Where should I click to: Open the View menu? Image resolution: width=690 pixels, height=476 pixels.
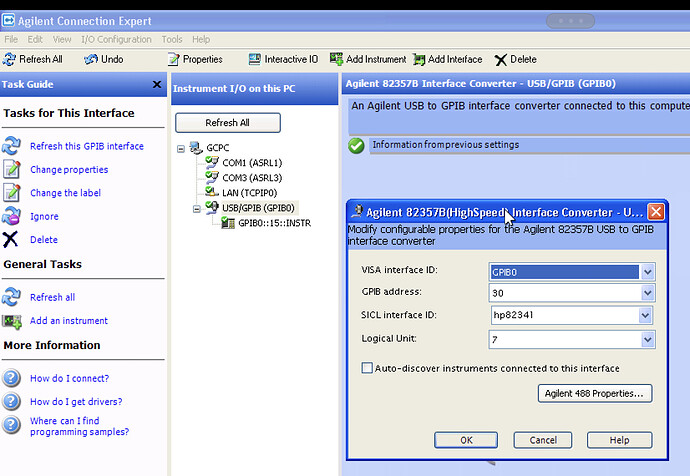pyautogui.click(x=62, y=40)
